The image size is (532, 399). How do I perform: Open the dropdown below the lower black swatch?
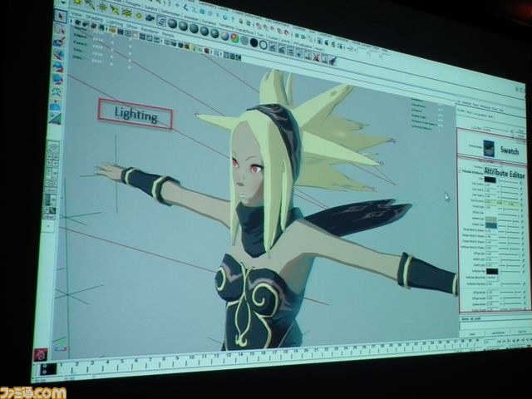492,277
